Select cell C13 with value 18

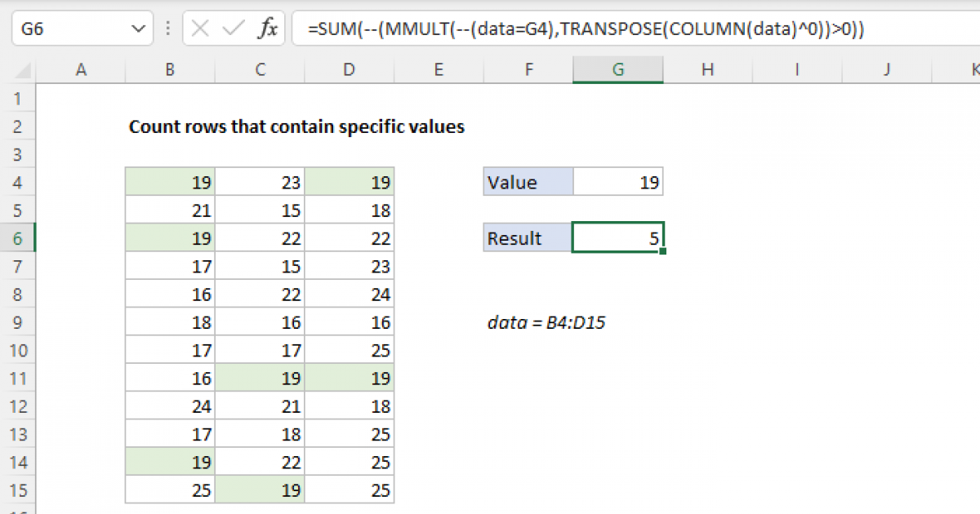(260, 434)
